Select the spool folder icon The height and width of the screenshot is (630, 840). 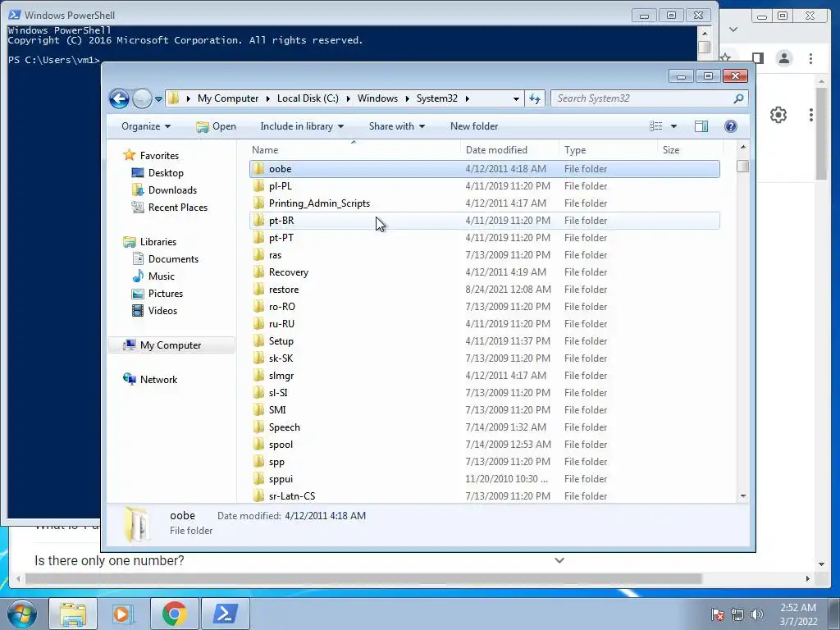258,444
